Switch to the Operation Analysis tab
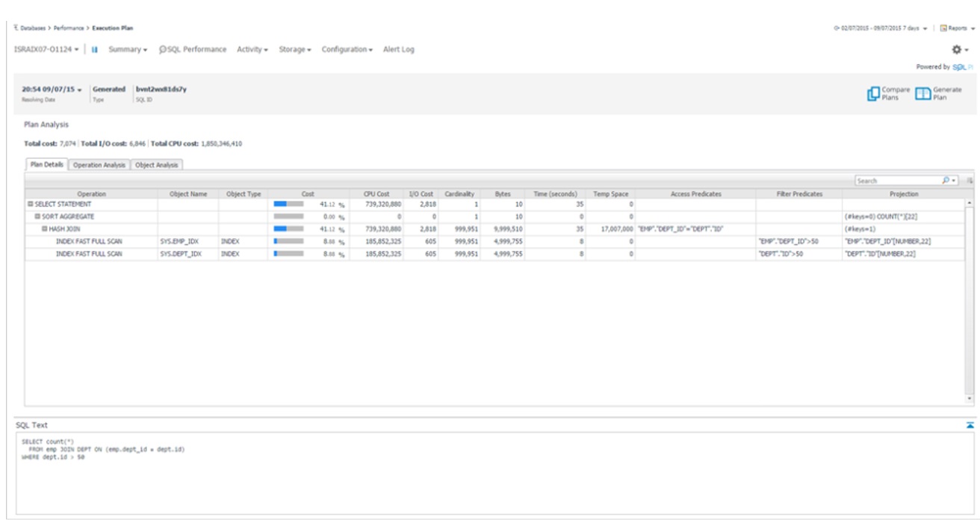Viewport: 980px width, 521px height. click(x=99, y=165)
